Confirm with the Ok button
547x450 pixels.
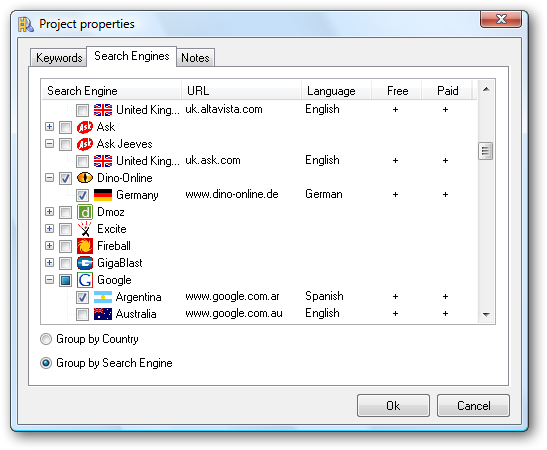(393, 406)
